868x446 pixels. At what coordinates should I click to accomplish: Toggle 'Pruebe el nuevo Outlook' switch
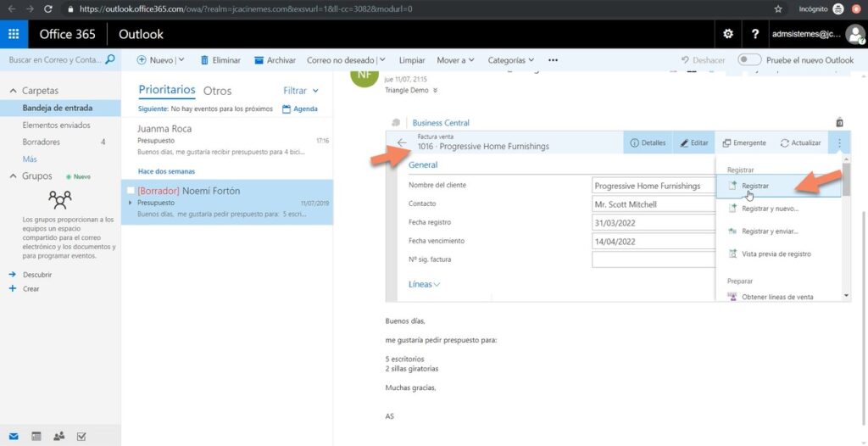click(749, 60)
